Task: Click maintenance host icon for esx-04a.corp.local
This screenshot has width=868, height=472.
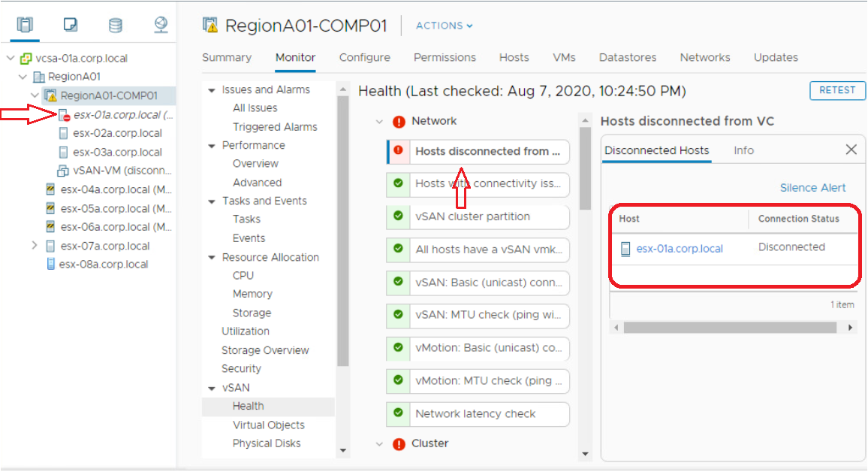Action: pyautogui.click(x=50, y=189)
